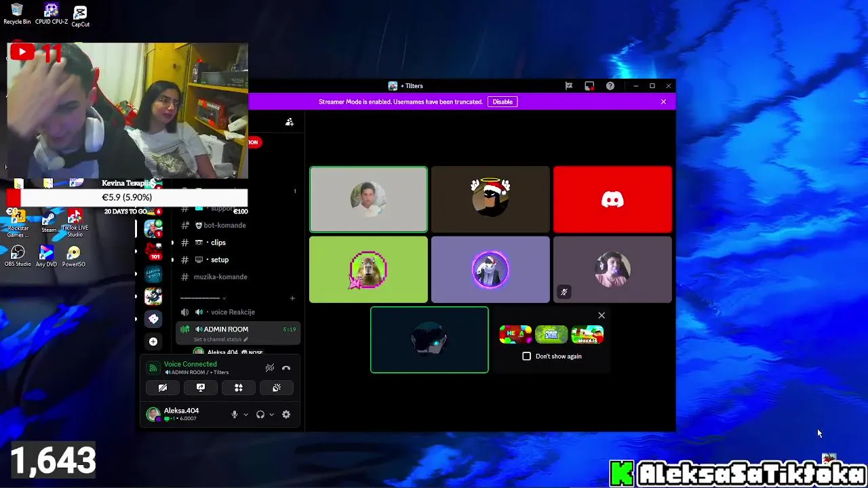Disconnect from voice call

click(286, 368)
